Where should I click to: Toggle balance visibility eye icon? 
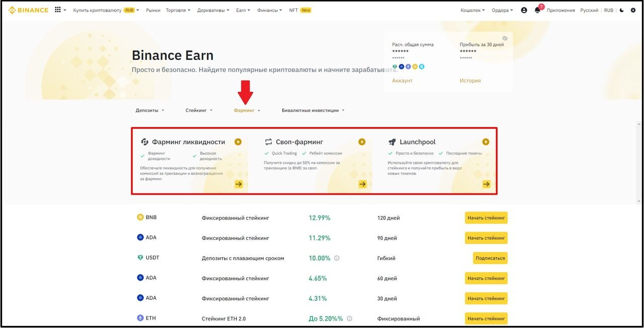click(x=505, y=39)
